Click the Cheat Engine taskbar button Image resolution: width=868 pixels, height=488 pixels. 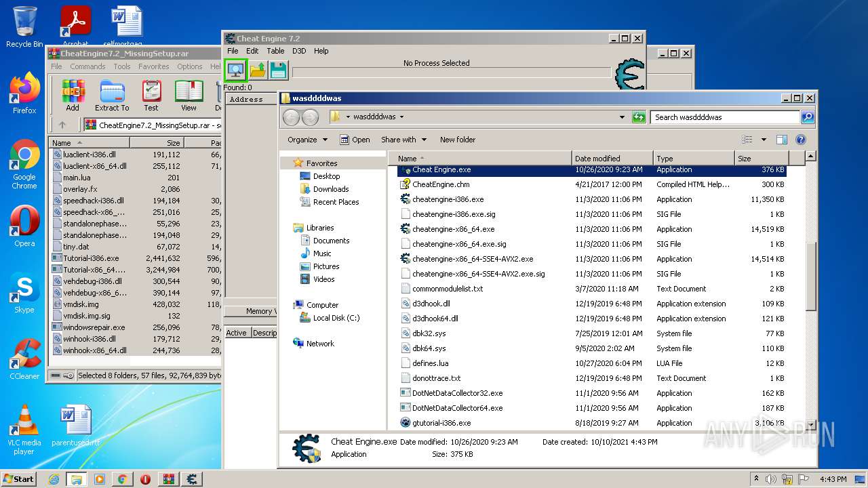pos(192,479)
